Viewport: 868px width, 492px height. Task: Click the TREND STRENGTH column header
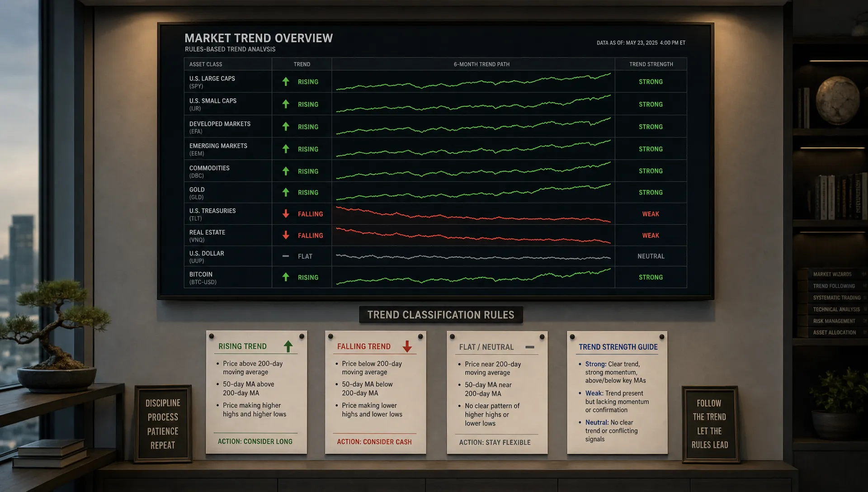651,64
